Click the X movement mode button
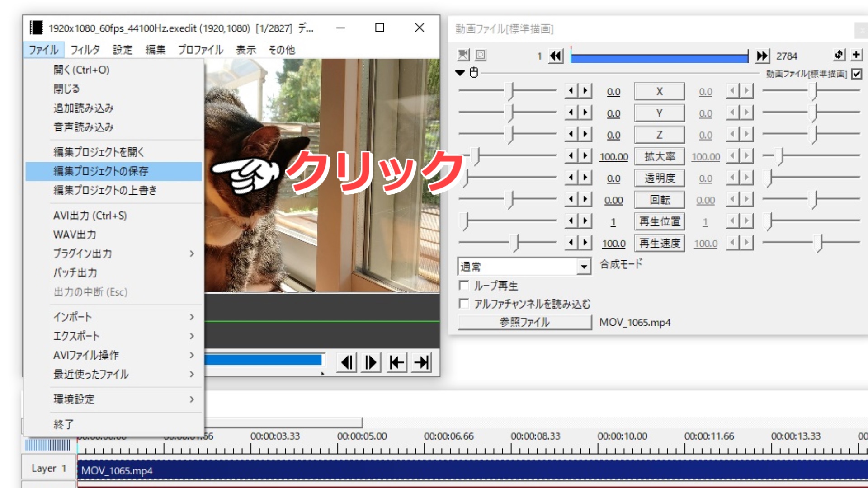Viewport: 868px width, 488px height. pos(660,91)
